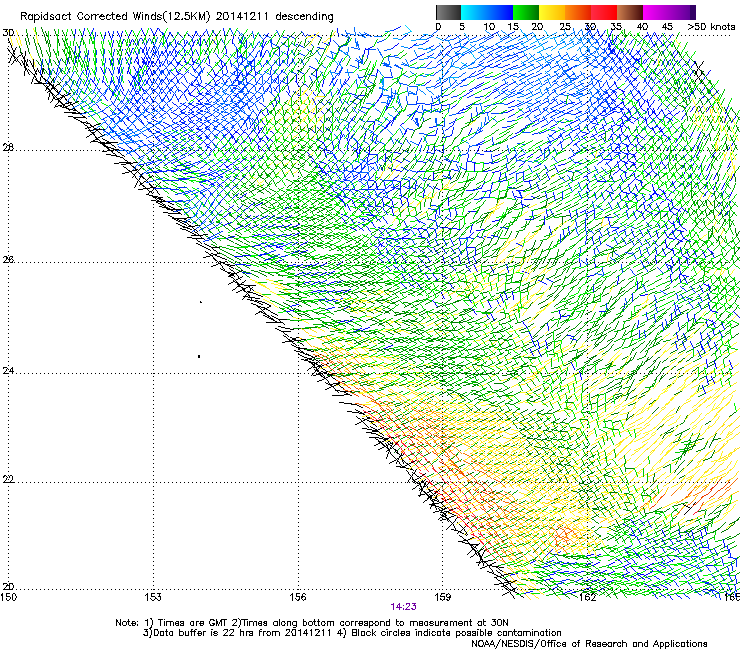Click the gray 0–5 knot legend swatch

[x=448, y=12]
